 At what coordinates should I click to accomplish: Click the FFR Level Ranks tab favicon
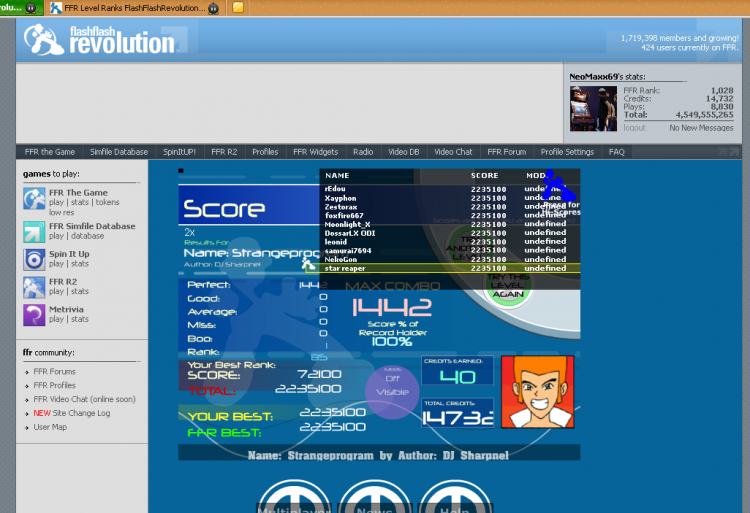click(x=56, y=8)
